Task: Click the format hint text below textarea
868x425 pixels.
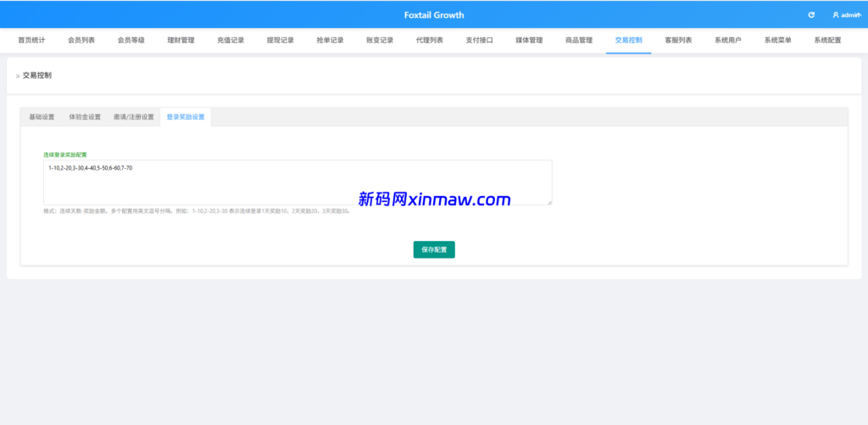Action: (197, 211)
